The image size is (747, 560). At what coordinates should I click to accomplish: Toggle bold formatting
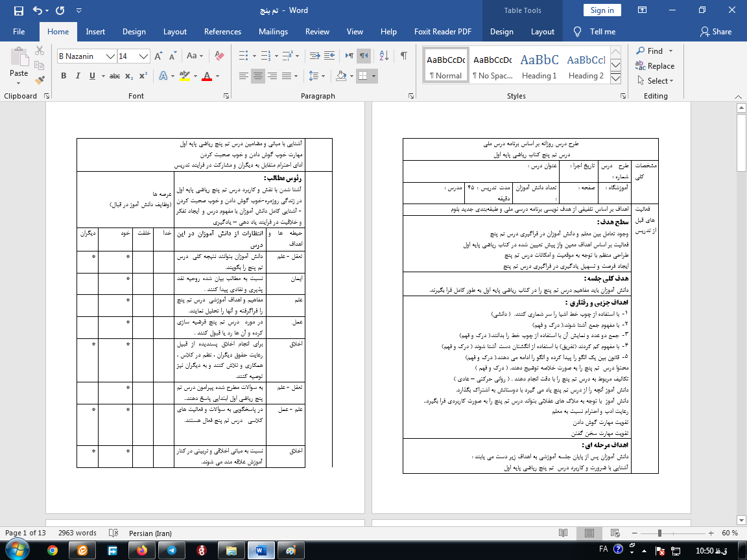[x=64, y=76]
